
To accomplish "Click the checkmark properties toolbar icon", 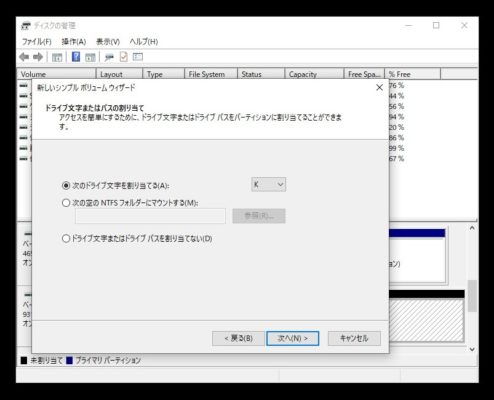I will coord(124,57).
